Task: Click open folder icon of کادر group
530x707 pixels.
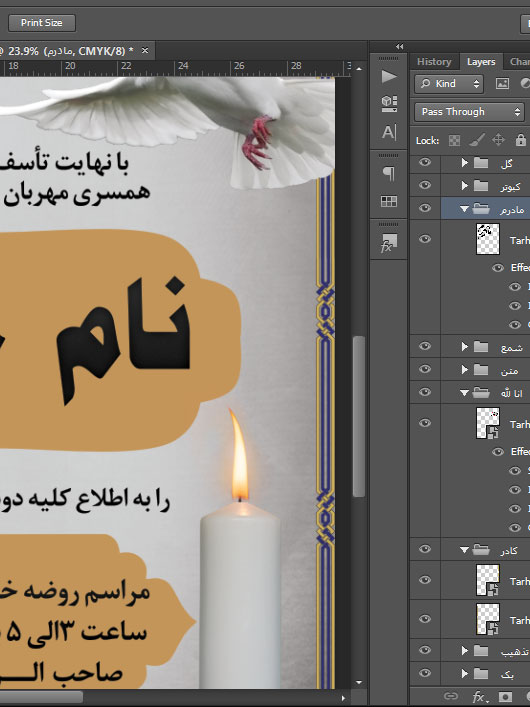Action: 481,549
